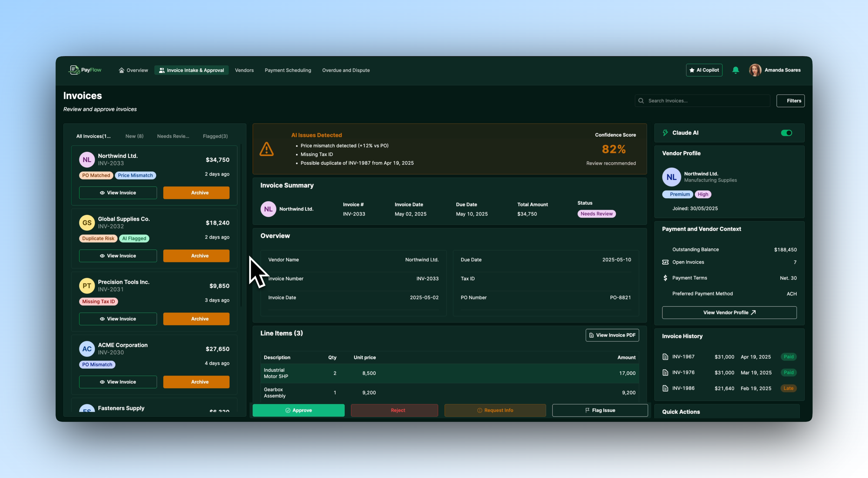View Invoice for Precision Tools Inc.
The height and width of the screenshot is (478, 868).
coord(118,319)
